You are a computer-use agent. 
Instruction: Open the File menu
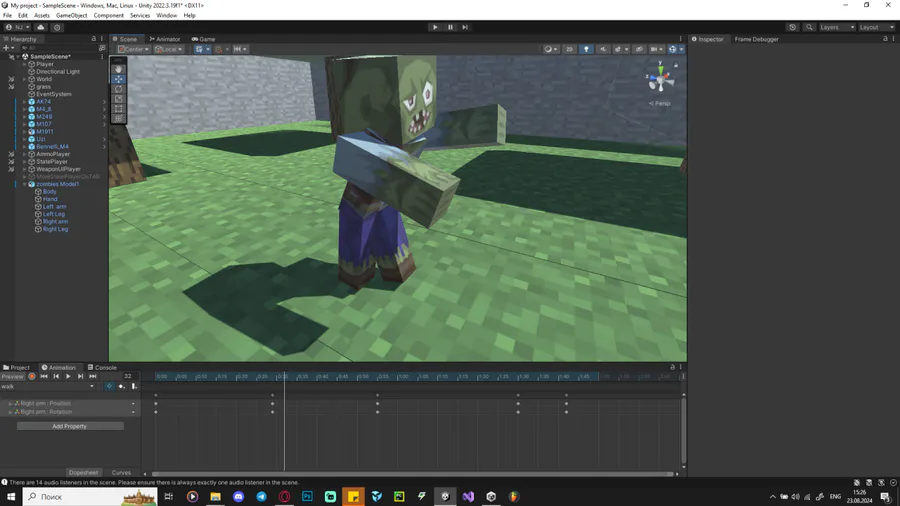[x=7, y=15]
